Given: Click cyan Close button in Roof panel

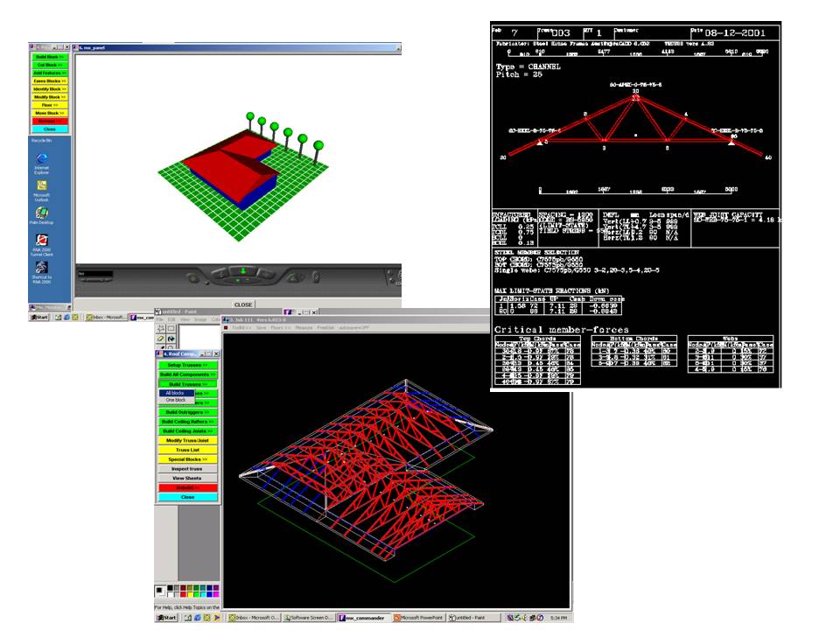Looking at the screenshot, I should (x=187, y=497).
